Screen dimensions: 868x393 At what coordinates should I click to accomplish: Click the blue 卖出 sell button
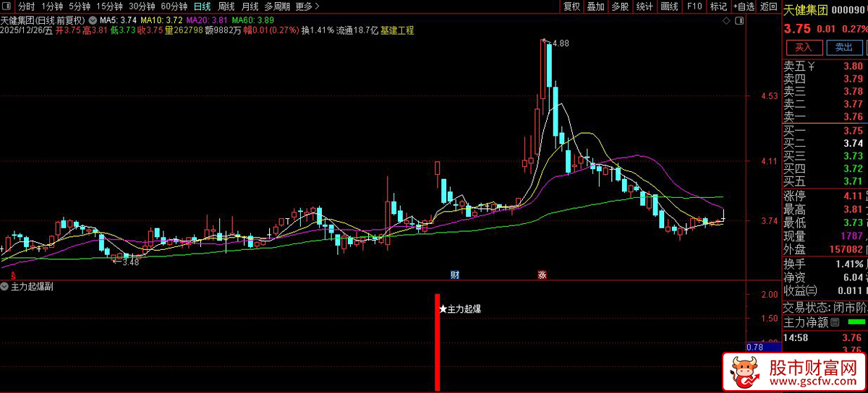(843, 48)
